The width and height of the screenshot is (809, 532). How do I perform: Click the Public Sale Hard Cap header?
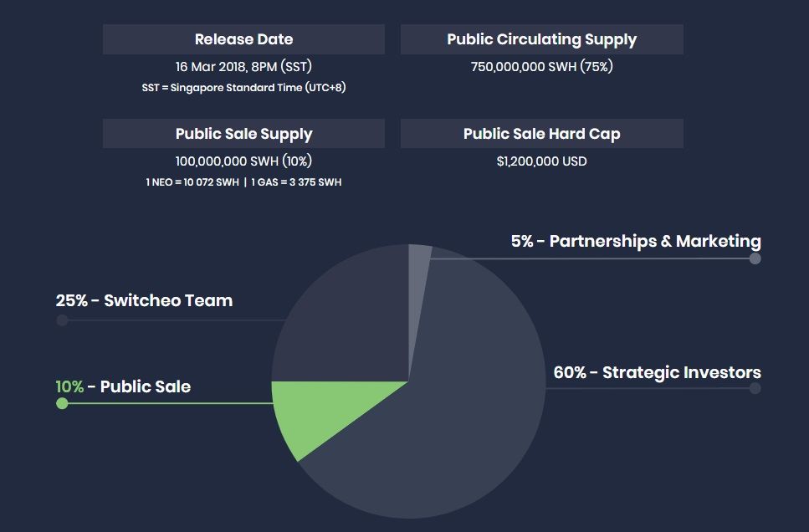[541, 134]
